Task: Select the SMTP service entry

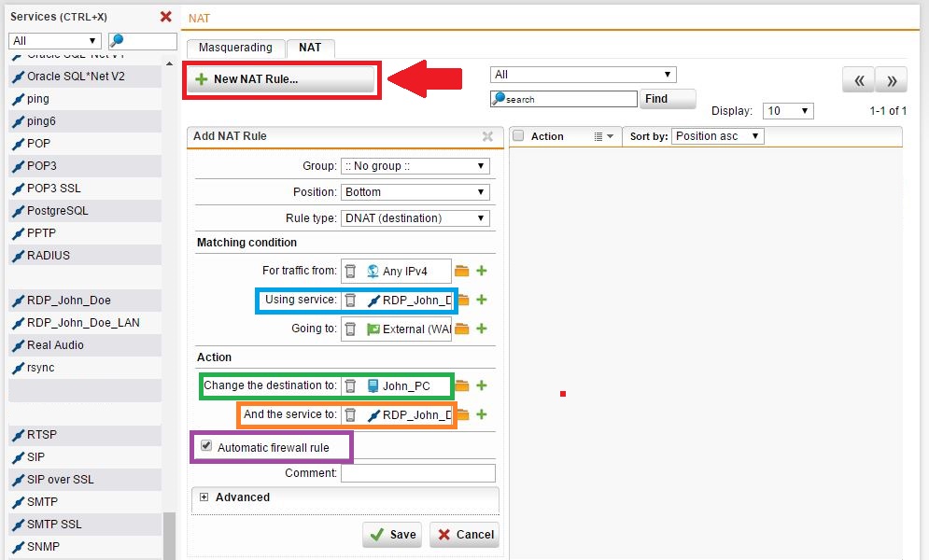Action: pos(85,502)
